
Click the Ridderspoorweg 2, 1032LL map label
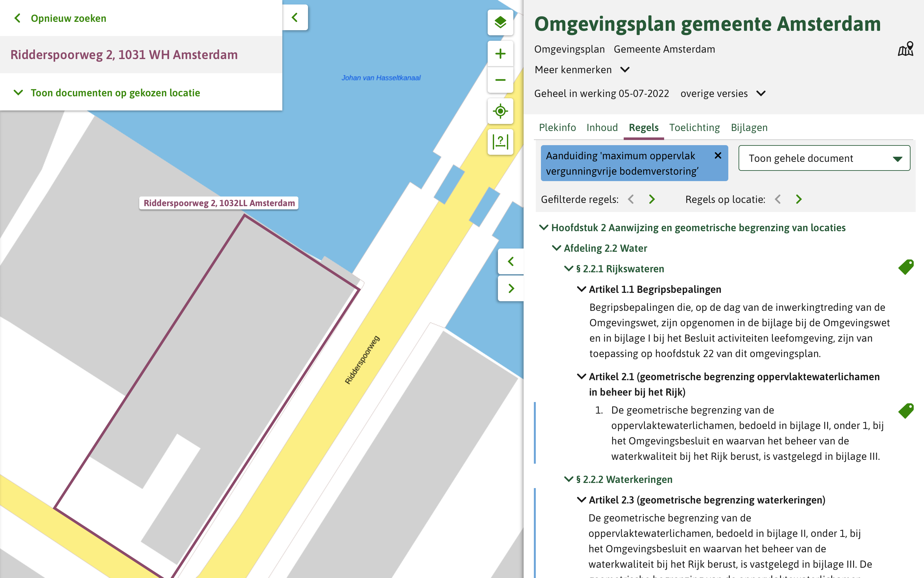(x=219, y=203)
